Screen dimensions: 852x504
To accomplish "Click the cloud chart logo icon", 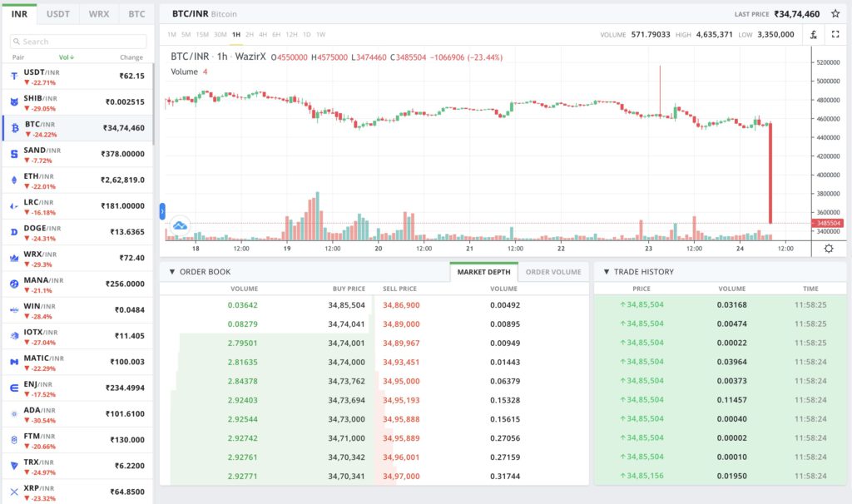I will click(x=180, y=225).
